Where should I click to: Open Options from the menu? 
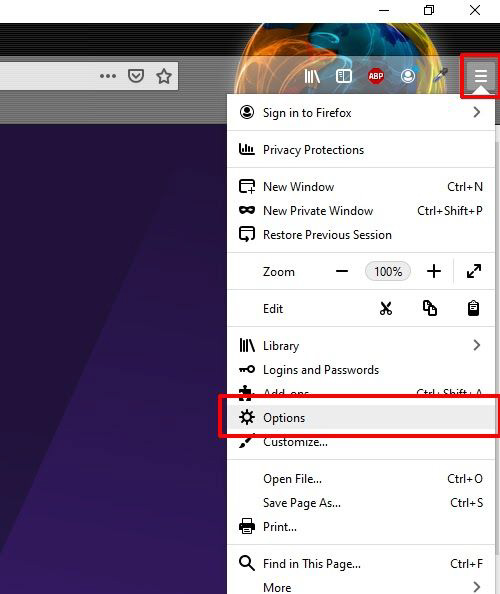point(361,417)
